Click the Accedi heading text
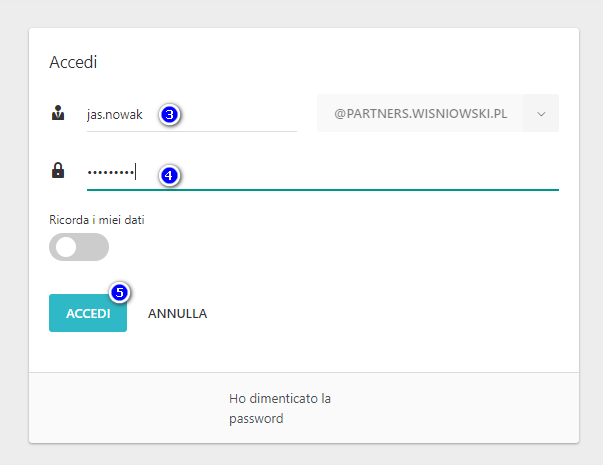This screenshot has width=603, height=465. coord(73,62)
